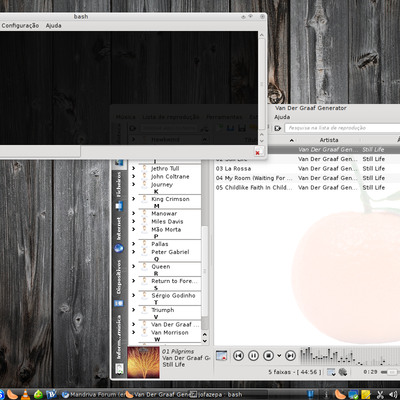The image size is (400, 400).
Task: Open Configuração menu in bash terminal
Action: coord(20,26)
